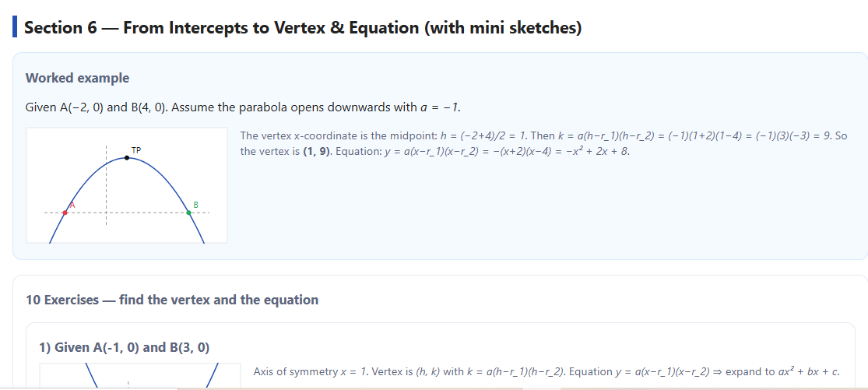
Task: Click the 10 Exercises heading
Action: (172, 300)
